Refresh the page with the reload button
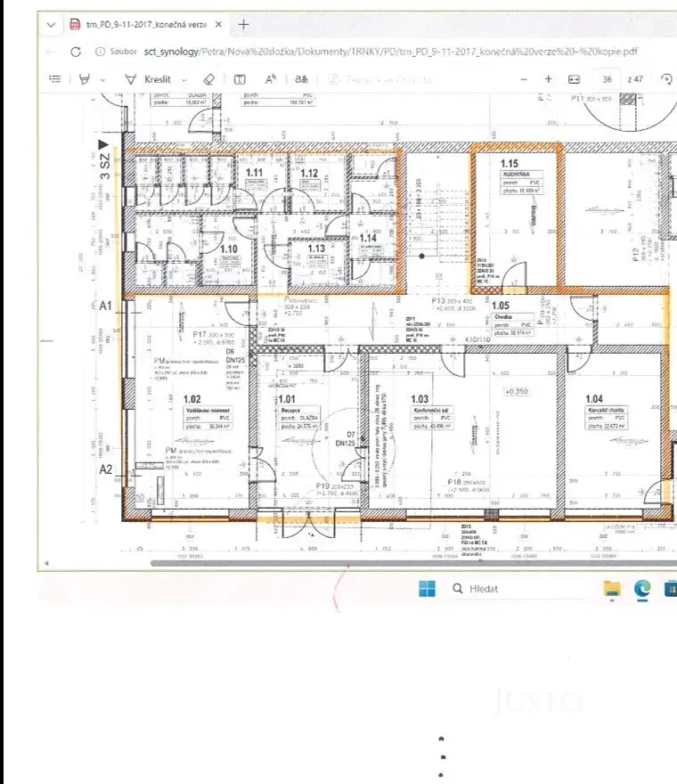 [76, 53]
